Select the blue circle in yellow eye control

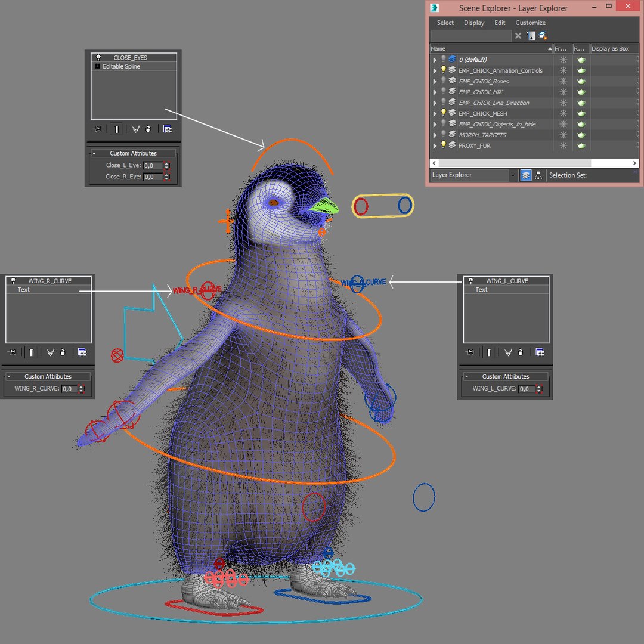coord(405,205)
